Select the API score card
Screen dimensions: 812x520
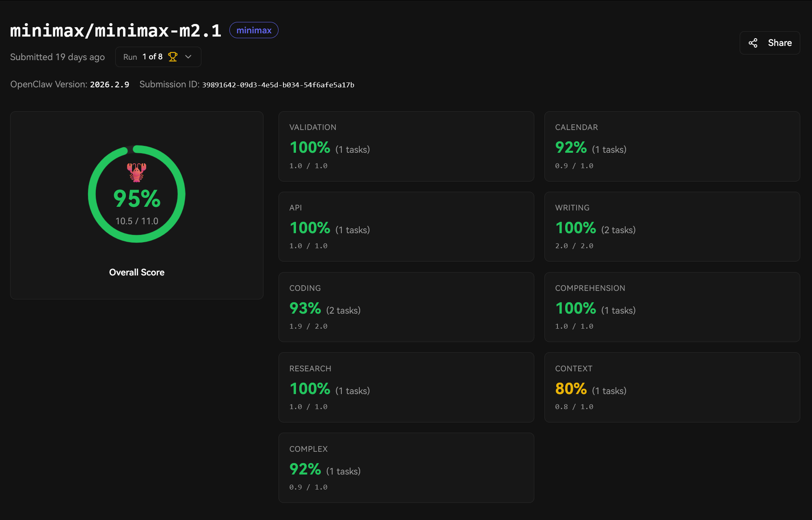click(x=406, y=227)
